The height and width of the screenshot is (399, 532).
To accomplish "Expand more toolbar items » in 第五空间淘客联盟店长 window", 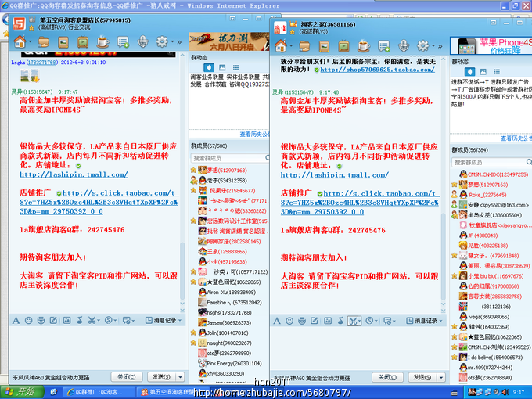I will 179,42.
